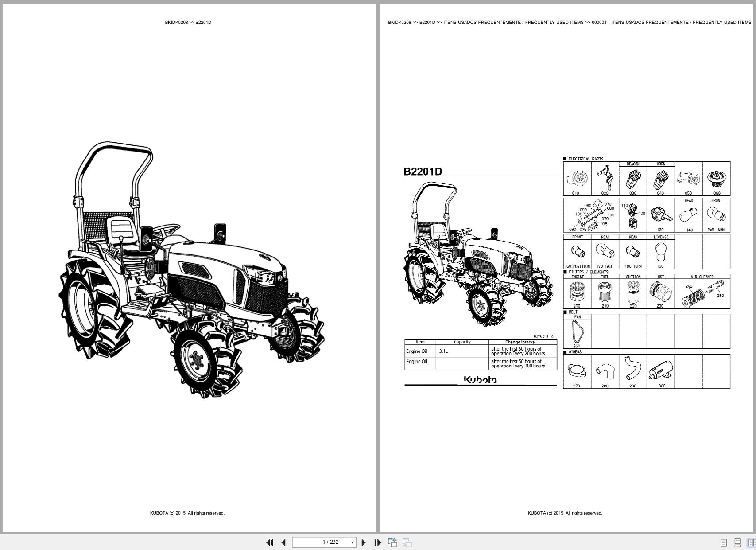Click the right page KUBOTA copyright footer
Viewport: 756px width, 550px height.
pos(565,513)
